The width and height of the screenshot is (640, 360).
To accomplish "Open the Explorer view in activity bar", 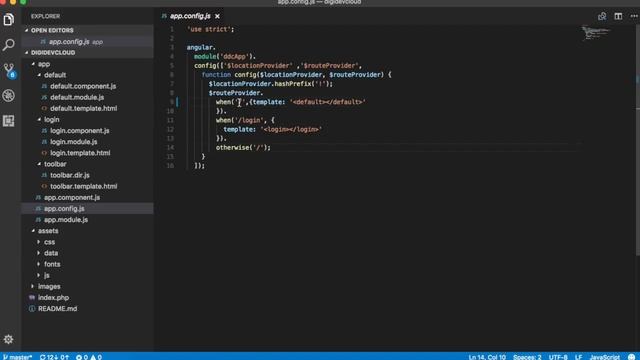I will pos(9,19).
